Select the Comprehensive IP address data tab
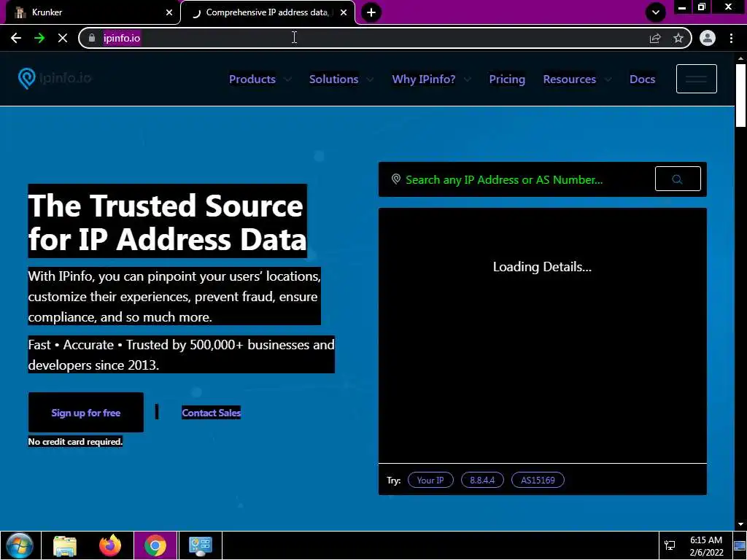This screenshot has width=747, height=560. [x=268, y=12]
